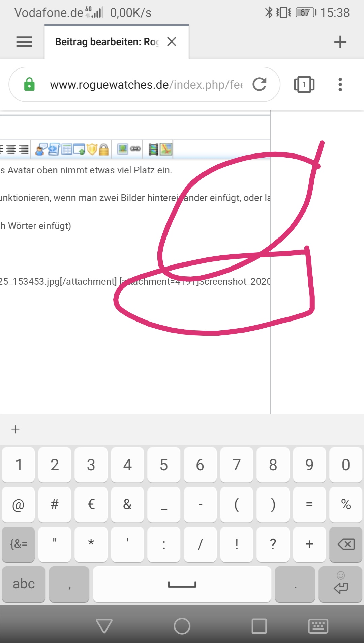Click the map icon in editor toolbar

coord(166,149)
